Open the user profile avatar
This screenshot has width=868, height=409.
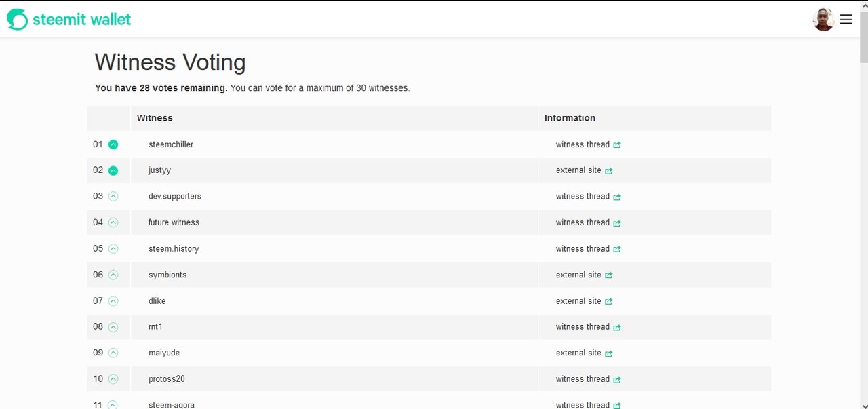(x=823, y=20)
